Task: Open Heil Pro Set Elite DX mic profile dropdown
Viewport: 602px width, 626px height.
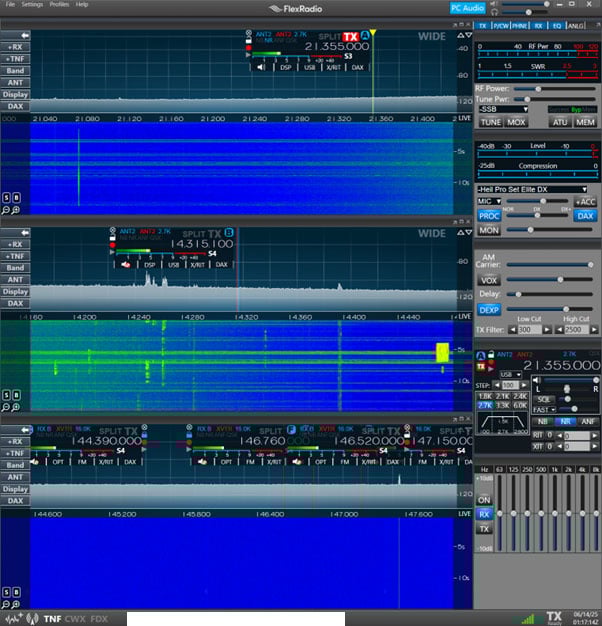Action: (533, 190)
